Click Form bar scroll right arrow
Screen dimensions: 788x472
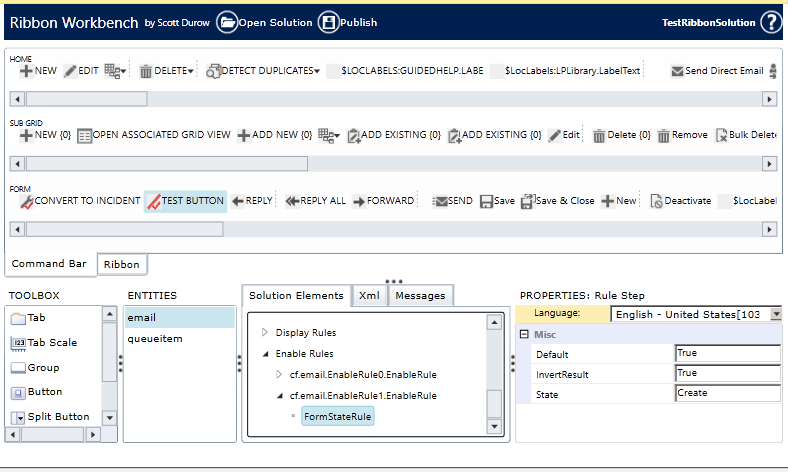[769, 229]
